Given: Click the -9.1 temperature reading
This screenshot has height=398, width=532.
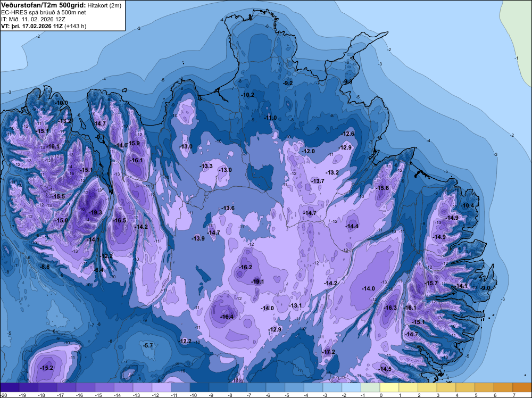Looking at the screenshot, I should click(101, 137).
